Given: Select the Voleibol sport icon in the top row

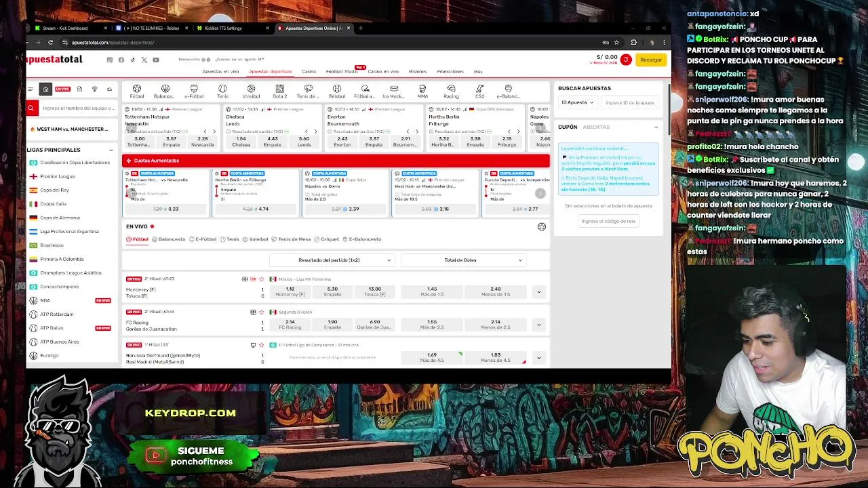Looking at the screenshot, I should point(251,91).
